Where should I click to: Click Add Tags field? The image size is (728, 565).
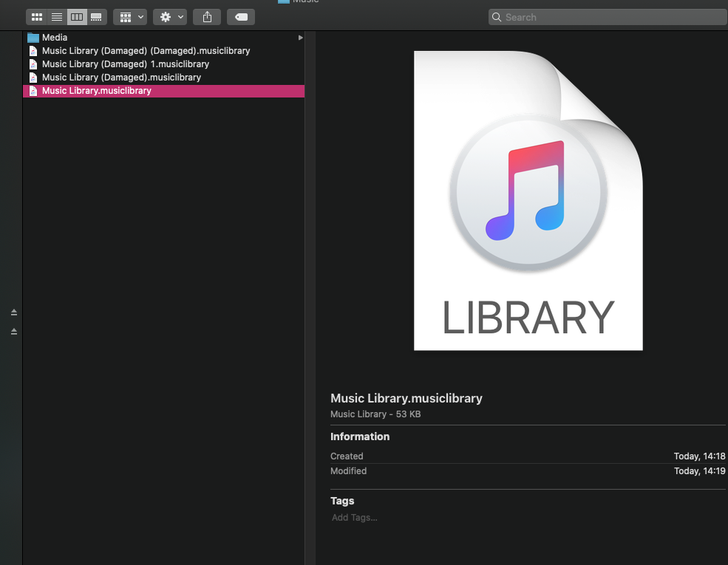[x=355, y=518]
